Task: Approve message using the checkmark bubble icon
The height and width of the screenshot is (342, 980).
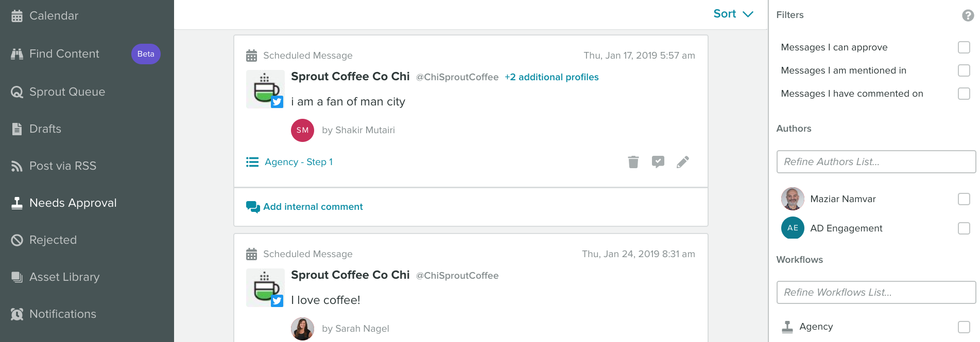Action: click(658, 162)
